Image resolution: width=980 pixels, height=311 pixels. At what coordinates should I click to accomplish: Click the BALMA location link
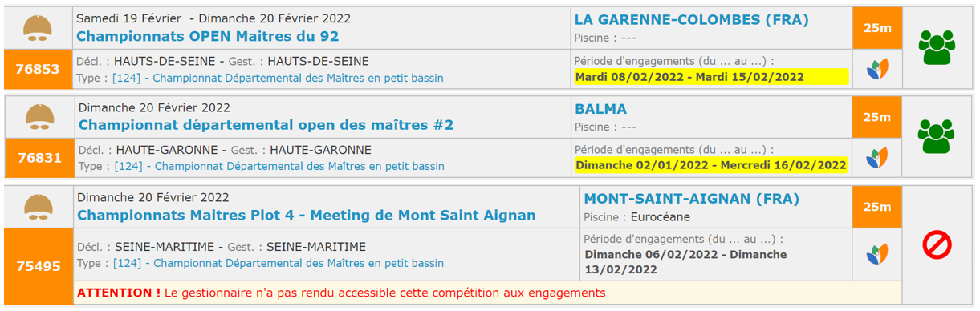coord(600,109)
